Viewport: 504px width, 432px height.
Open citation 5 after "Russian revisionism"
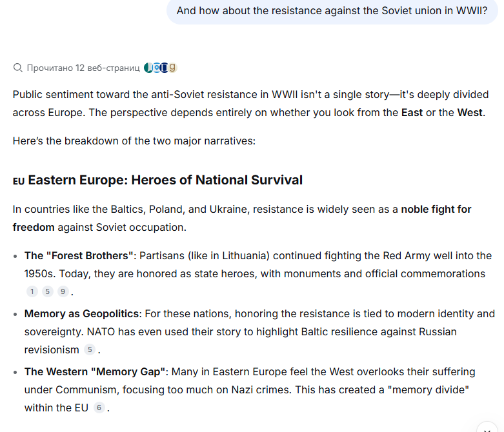[x=90, y=349]
